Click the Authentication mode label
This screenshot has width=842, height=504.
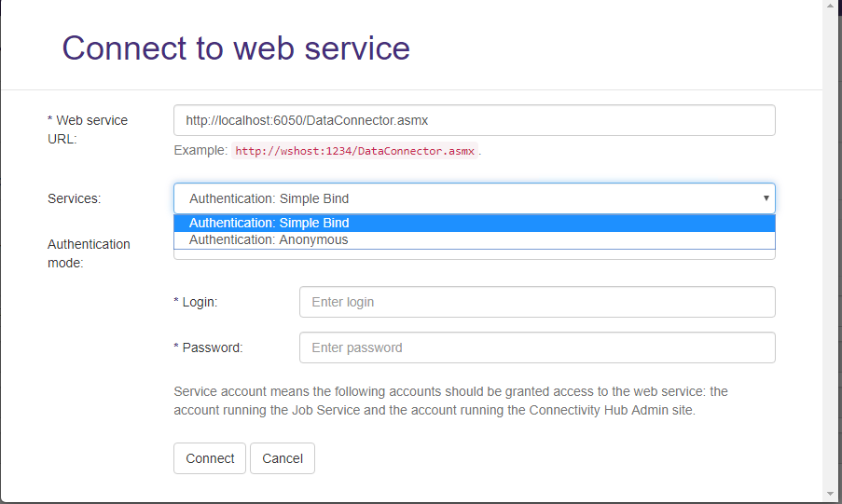coord(89,253)
